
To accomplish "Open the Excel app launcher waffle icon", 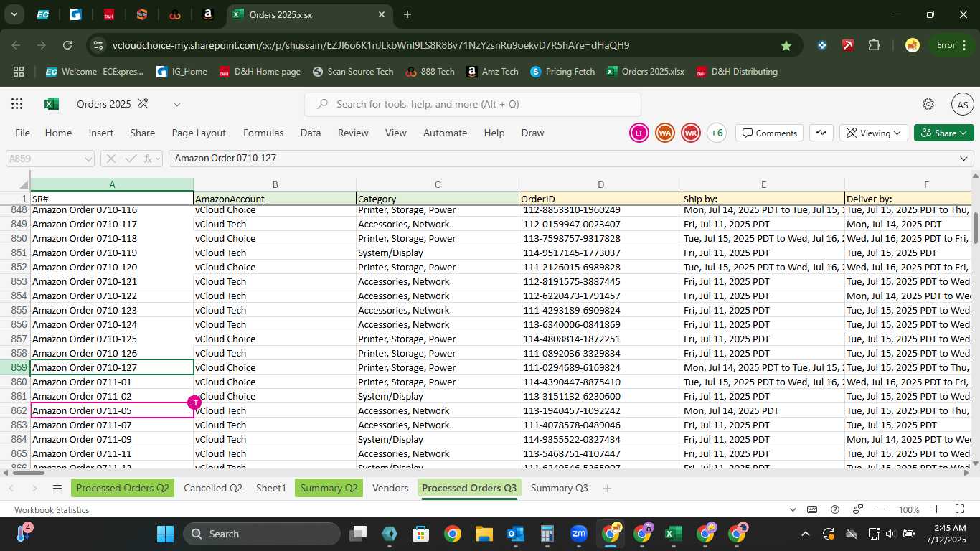I will coord(17,104).
